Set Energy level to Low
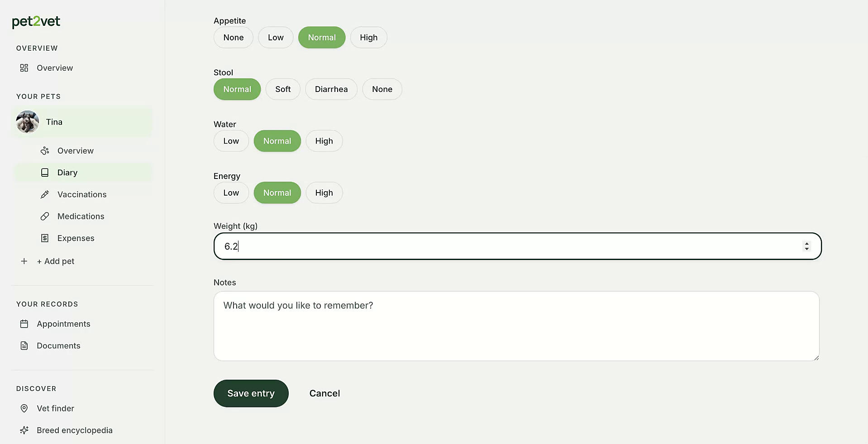Viewport: 868px width, 444px height. pos(231,193)
